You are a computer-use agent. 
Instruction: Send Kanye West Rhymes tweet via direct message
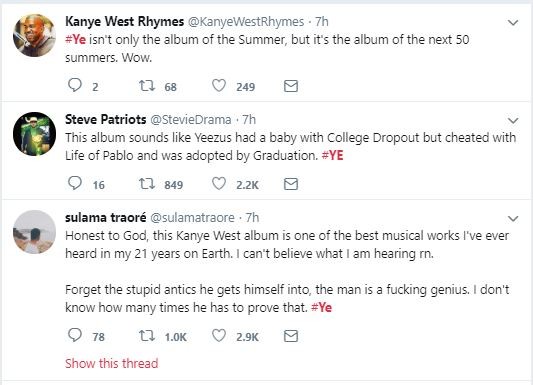291,86
